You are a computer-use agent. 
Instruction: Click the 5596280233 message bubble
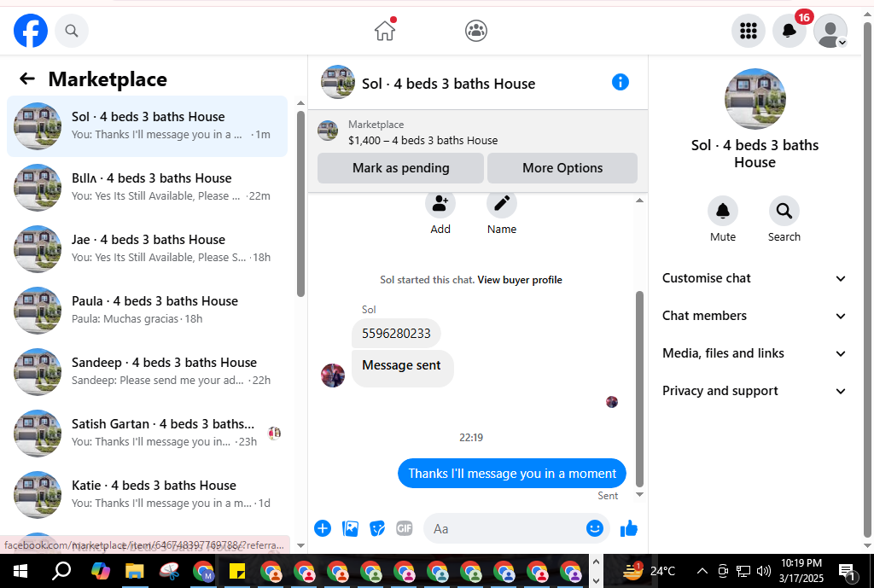396,334
